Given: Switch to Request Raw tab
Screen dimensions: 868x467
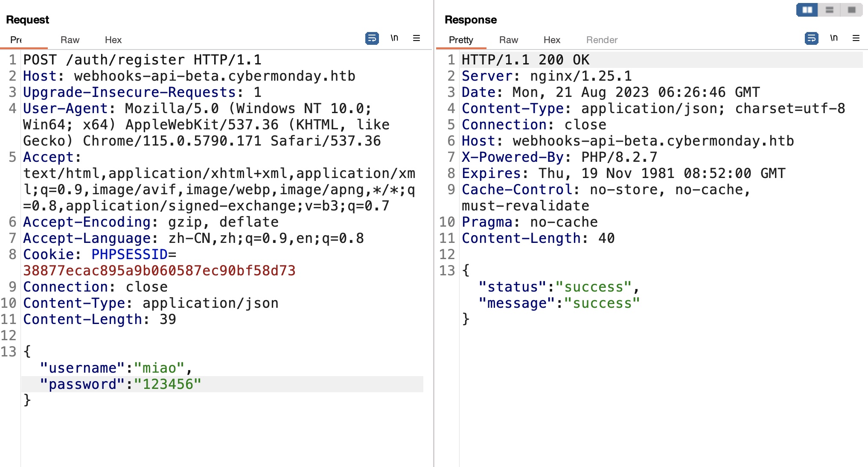Looking at the screenshot, I should (x=70, y=40).
